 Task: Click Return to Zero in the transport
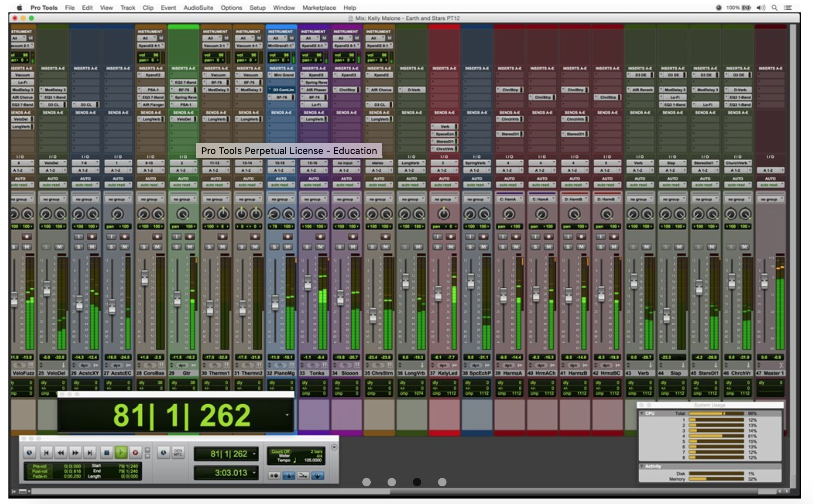point(46,453)
